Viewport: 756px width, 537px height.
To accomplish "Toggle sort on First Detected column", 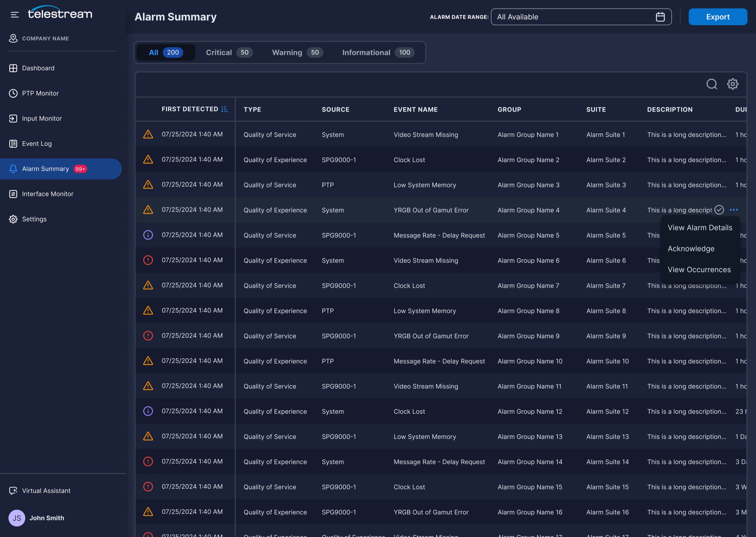I will coord(225,109).
